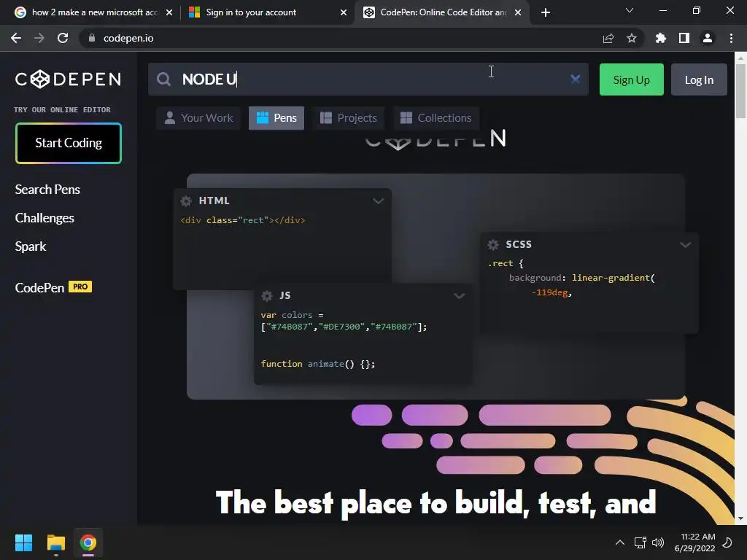Click the share page icon

(608, 38)
